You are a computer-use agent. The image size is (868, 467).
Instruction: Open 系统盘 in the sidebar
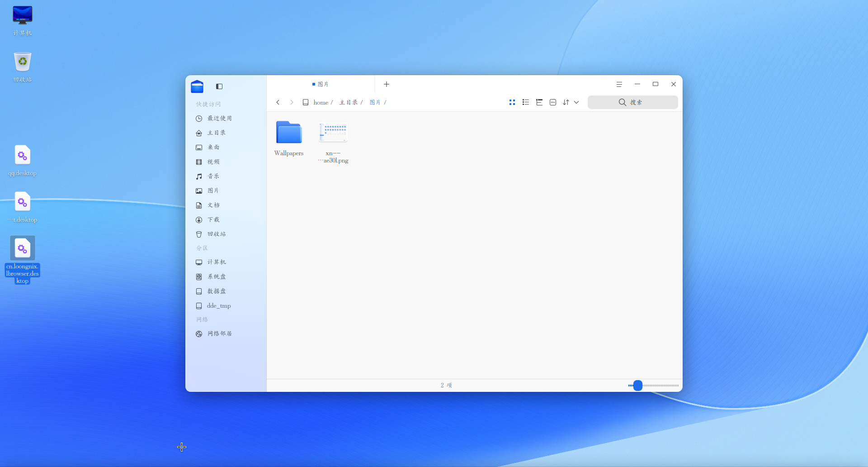tap(226, 276)
